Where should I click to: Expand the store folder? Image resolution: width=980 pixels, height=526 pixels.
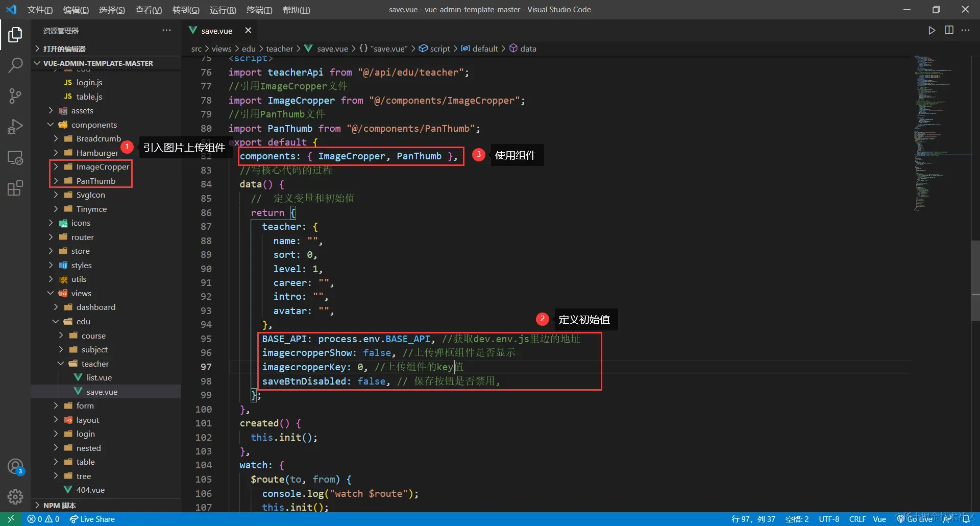pyautogui.click(x=106, y=251)
